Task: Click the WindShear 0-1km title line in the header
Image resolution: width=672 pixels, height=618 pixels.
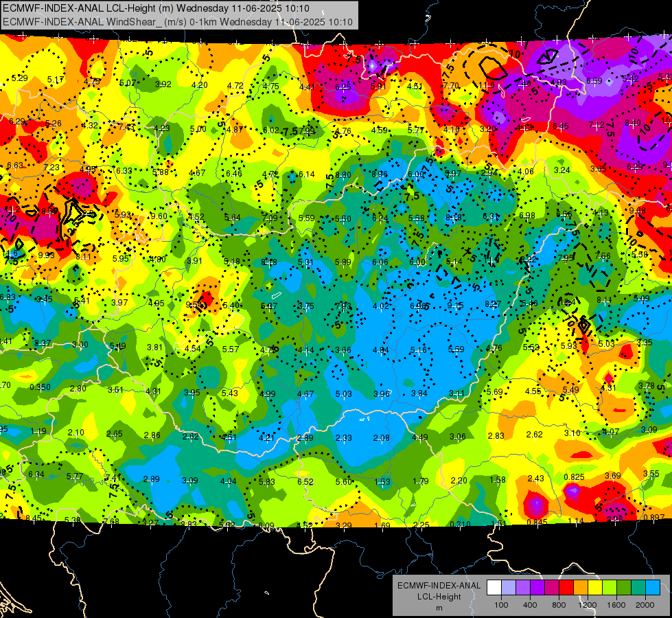Action: click(177, 22)
